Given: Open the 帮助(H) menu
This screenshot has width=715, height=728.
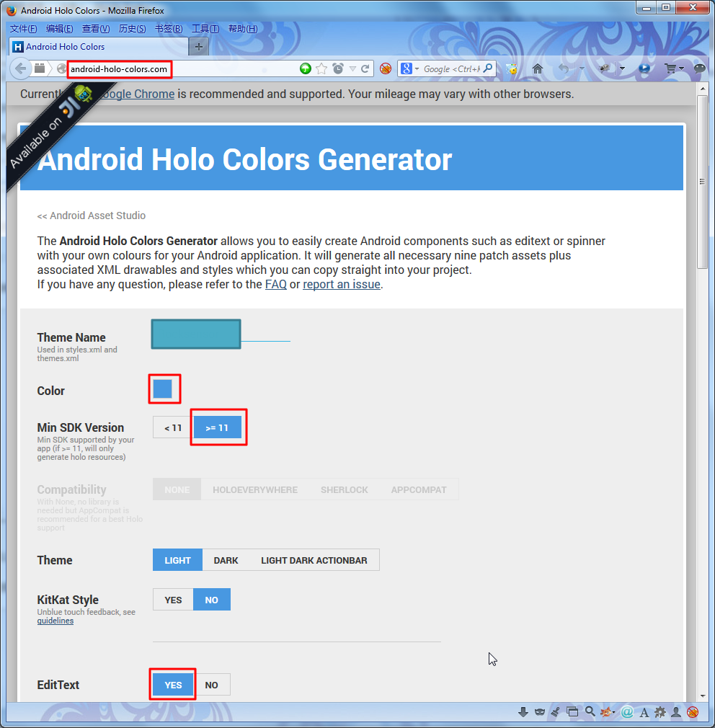Looking at the screenshot, I should click(243, 29).
